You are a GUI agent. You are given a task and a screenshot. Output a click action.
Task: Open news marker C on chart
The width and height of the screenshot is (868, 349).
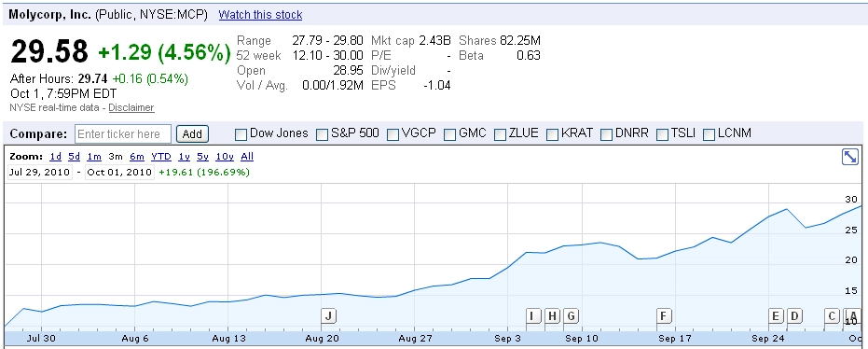click(x=832, y=315)
